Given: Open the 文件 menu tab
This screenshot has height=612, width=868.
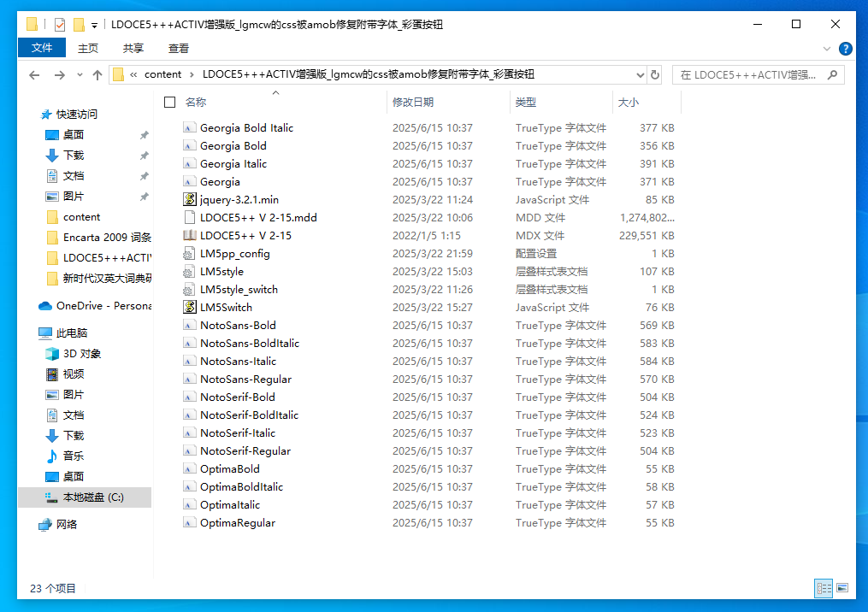Looking at the screenshot, I should 42,48.
